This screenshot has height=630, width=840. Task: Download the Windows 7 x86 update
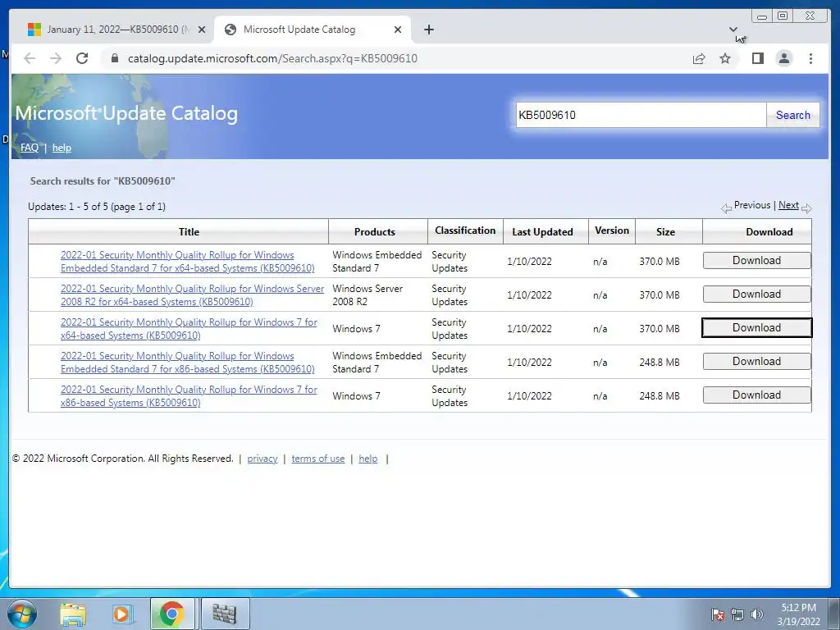[756, 395]
